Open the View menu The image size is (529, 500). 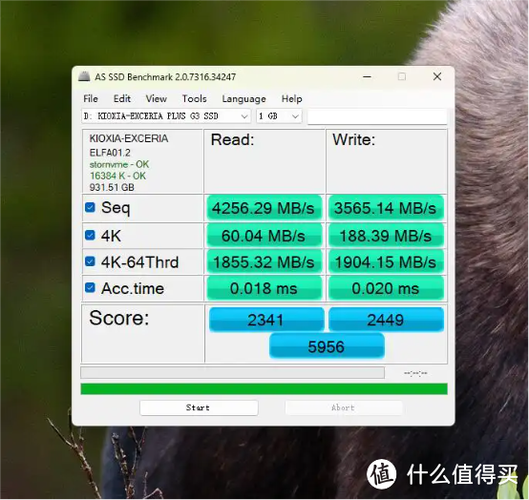156,99
